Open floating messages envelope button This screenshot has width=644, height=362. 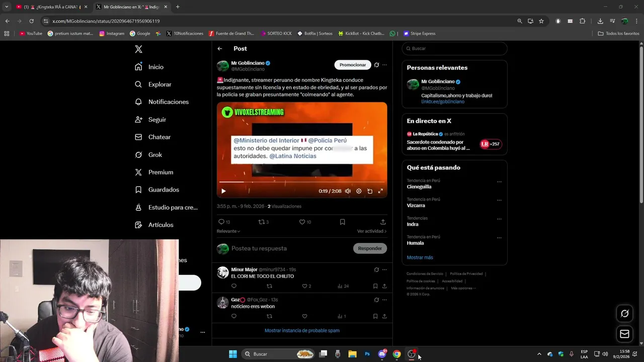click(624, 334)
